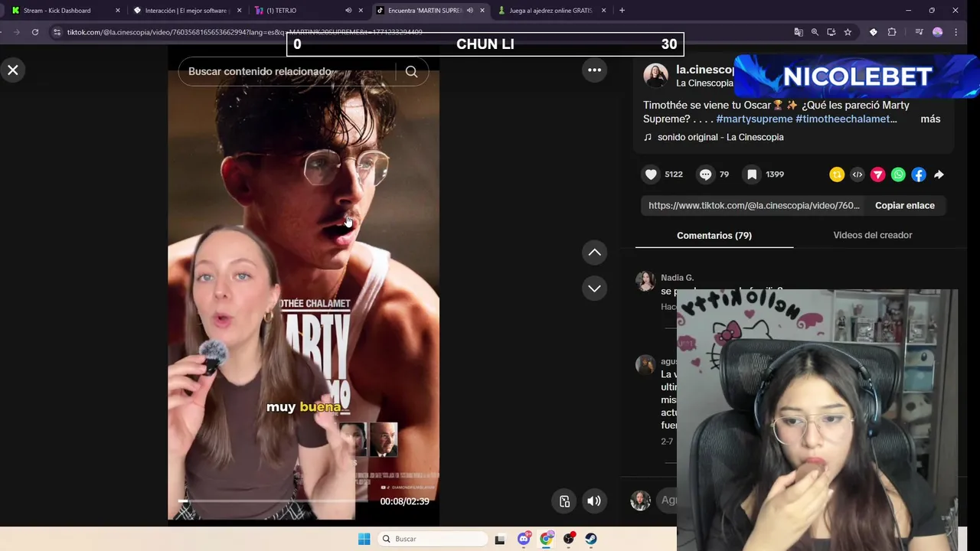Image resolution: width=980 pixels, height=551 pixels.
Task: Click the video share URL text field
Action: click(x=754, y=205)
